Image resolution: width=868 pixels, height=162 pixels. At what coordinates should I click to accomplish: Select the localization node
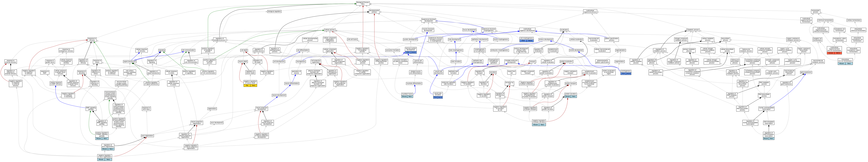click(x=564, y=30)
